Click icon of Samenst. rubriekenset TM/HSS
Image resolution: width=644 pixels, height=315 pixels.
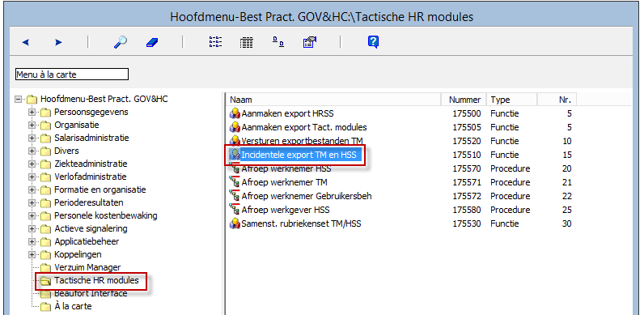[x=235, y=223]
